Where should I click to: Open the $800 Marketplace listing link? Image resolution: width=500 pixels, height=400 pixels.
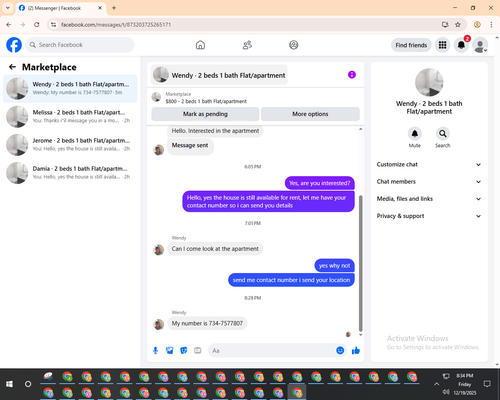[x=206, y=101]
